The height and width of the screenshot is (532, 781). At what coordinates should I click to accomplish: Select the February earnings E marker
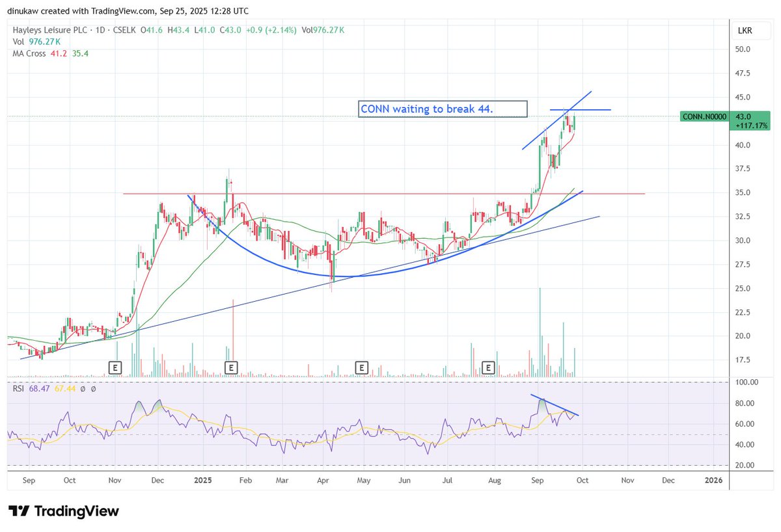[231, 367]
